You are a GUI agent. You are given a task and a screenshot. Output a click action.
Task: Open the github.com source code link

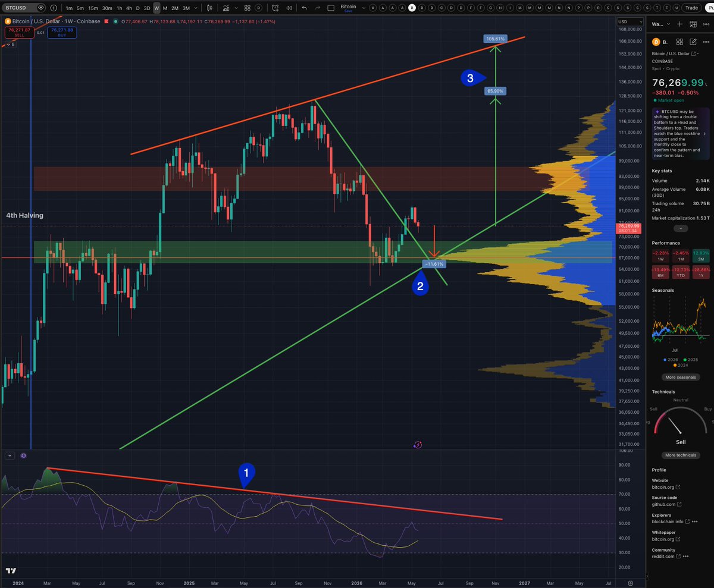coord(666,505)
